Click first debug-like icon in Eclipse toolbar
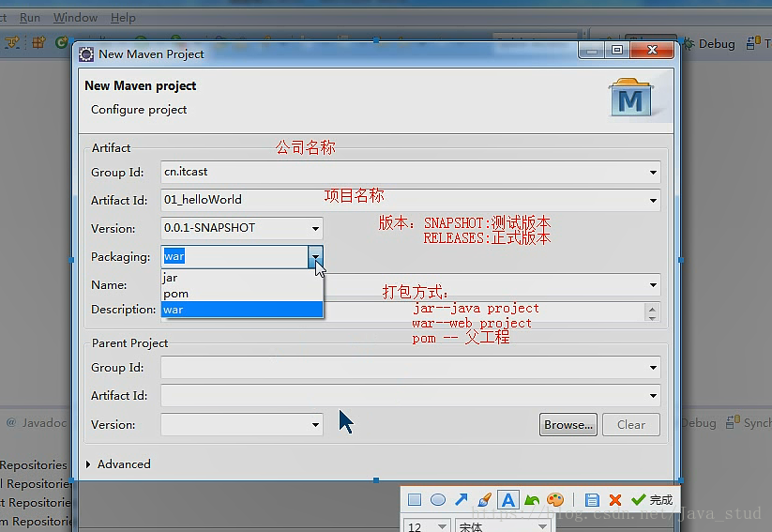The image size is (772, 532). point(12,43)
